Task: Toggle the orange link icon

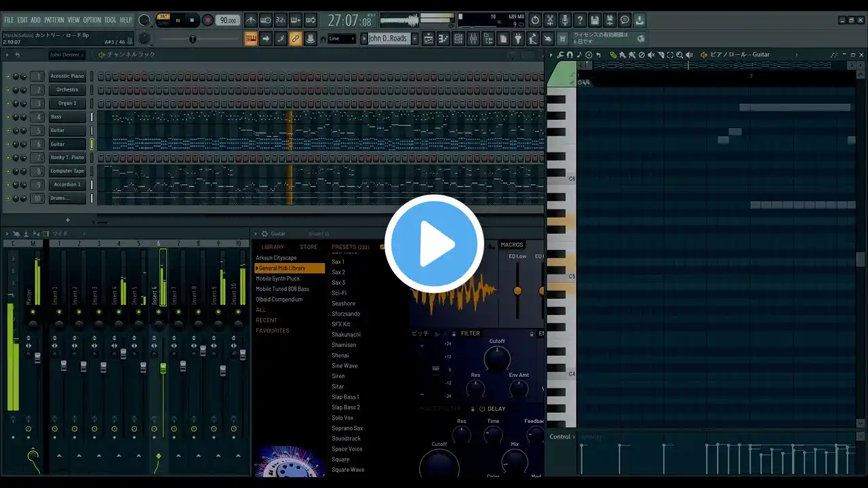Action: 296,39
